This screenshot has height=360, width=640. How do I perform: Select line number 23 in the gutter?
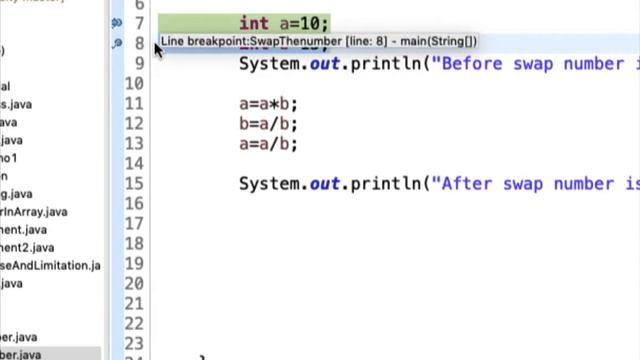tap(134, 344)
